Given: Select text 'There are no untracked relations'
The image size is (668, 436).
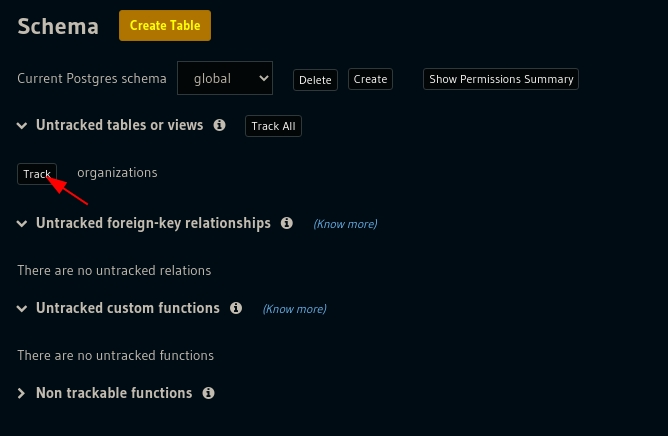Looking at the screenshot, I should [x=114, y=271].
